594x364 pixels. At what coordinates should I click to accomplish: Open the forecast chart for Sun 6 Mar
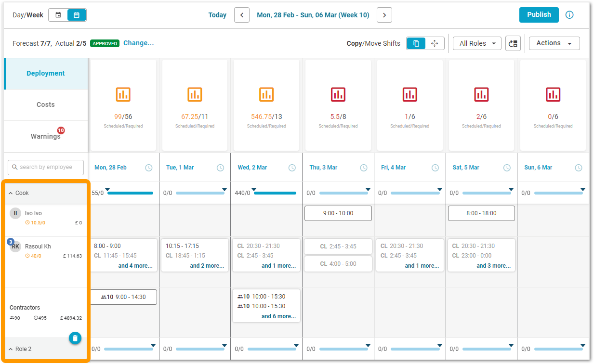[x=553, y=94]
